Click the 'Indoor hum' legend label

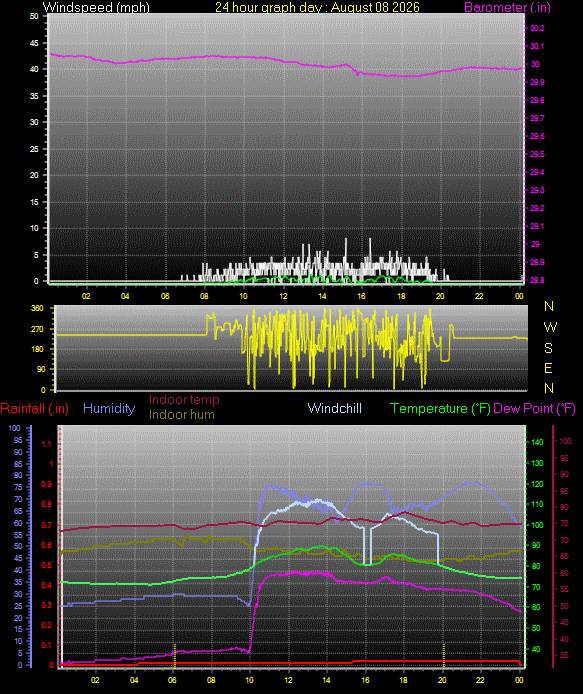[x=182, y=414]
